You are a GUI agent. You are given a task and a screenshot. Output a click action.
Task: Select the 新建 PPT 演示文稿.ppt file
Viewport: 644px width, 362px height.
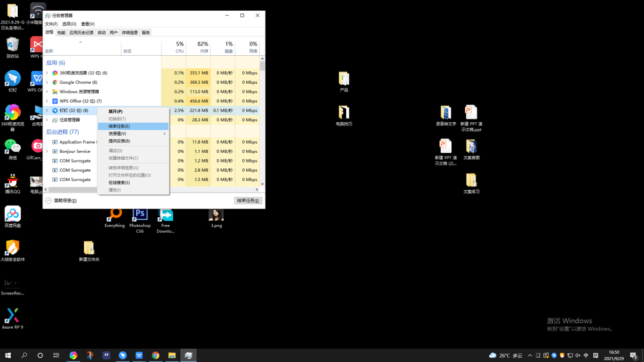point(471,119)
